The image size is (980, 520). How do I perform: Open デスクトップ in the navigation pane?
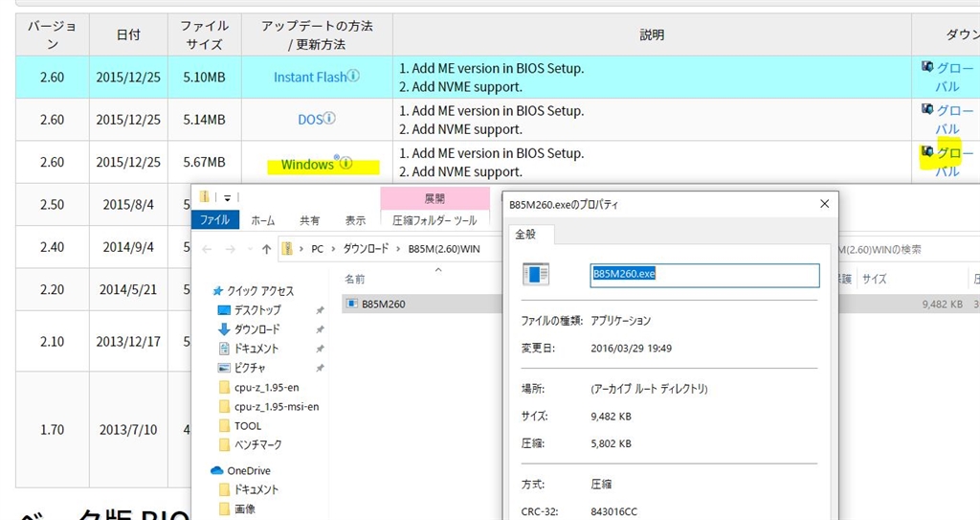(x=257, y=310)
